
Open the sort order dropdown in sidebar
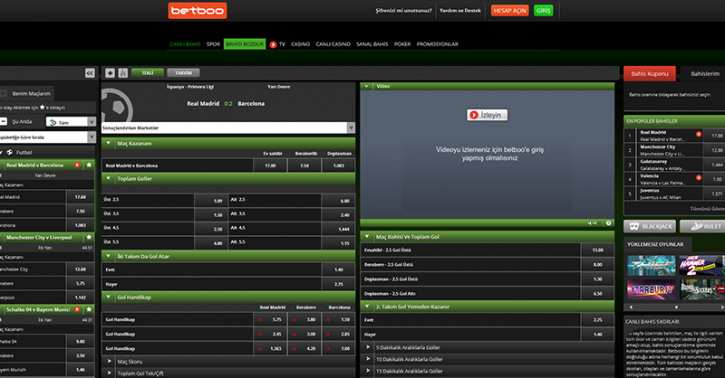point(47,137)
